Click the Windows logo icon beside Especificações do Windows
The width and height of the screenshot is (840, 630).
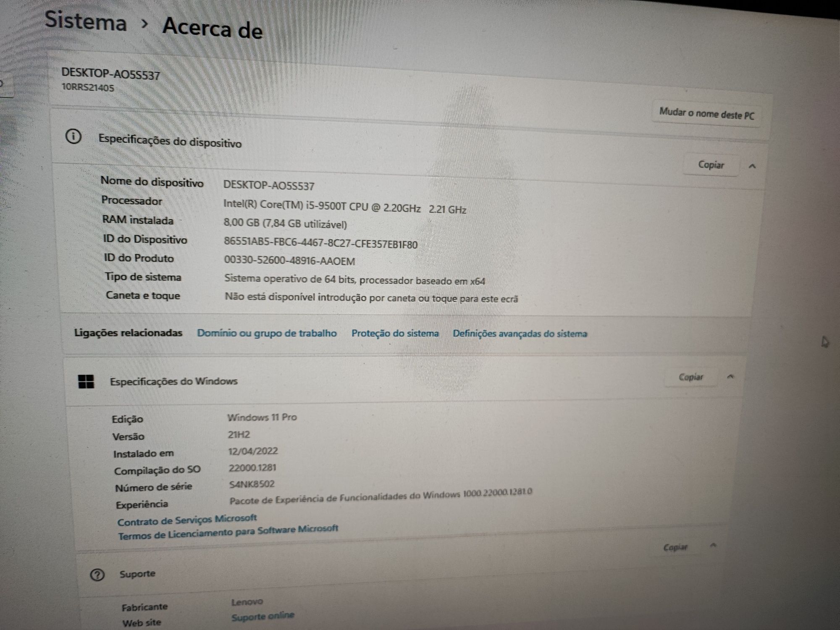(x=86, y=381)
